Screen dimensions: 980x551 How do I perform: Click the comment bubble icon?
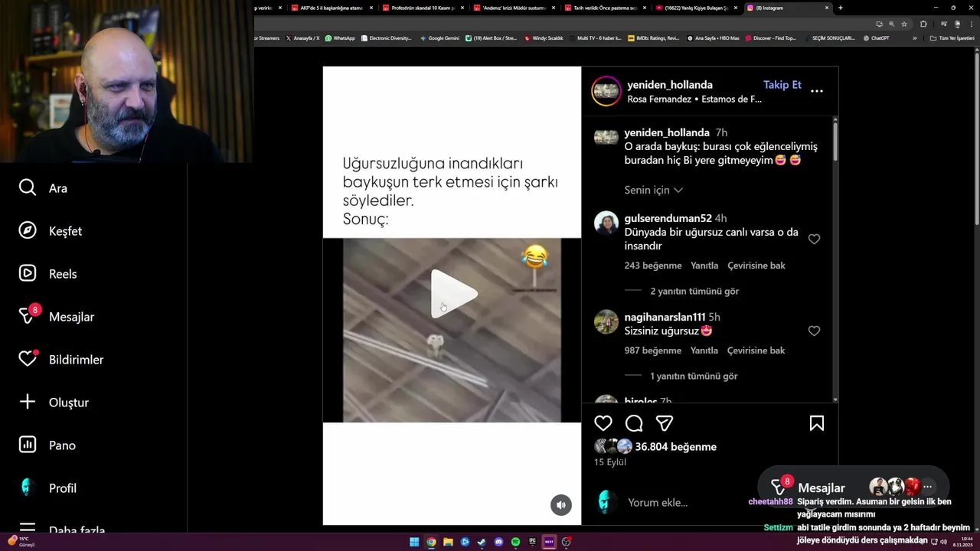(634, 423)
